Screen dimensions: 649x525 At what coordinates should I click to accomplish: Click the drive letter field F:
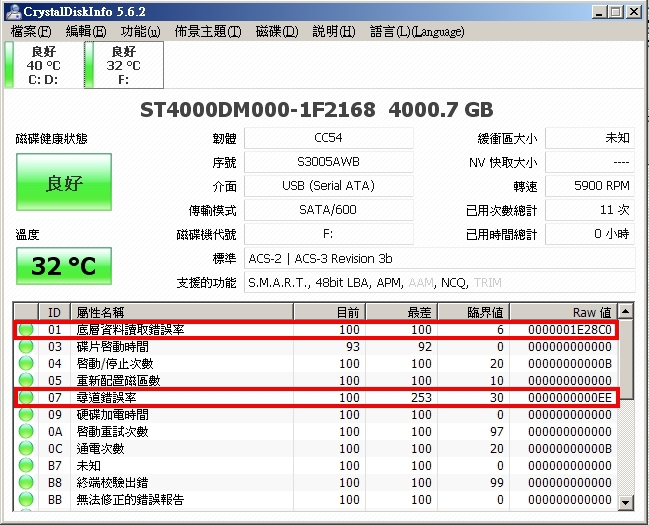point(329,234)
